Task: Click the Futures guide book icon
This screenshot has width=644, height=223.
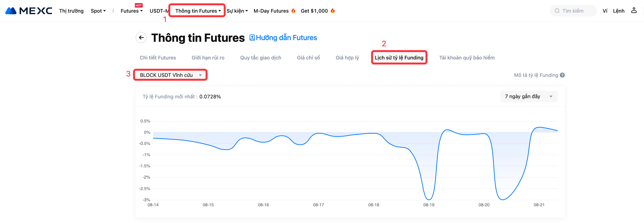Action: click(252, 37)
